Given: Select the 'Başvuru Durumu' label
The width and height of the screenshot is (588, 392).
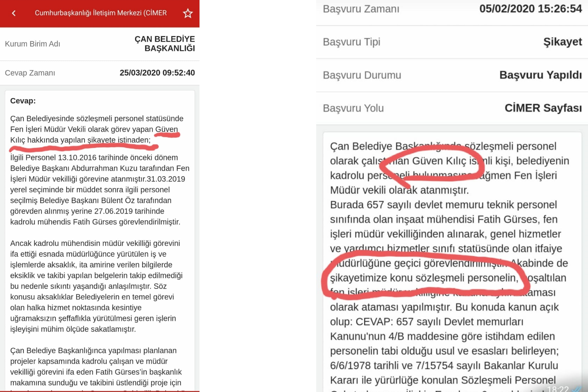Looking at the screenshot, I should tap(362, 75).
